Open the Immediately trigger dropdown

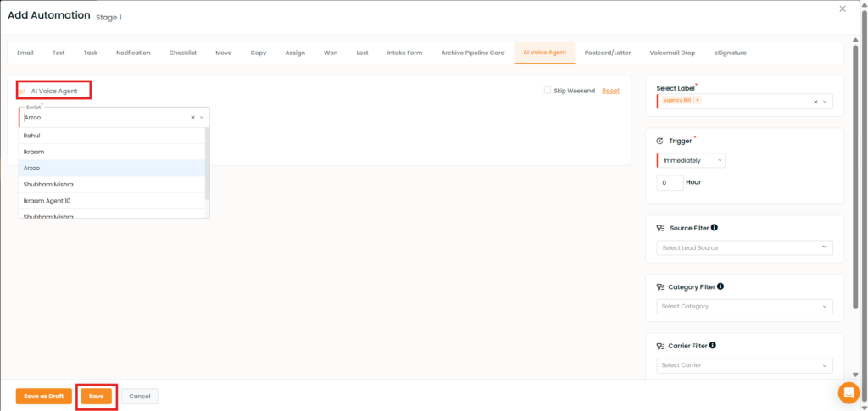tap(691, 160)
